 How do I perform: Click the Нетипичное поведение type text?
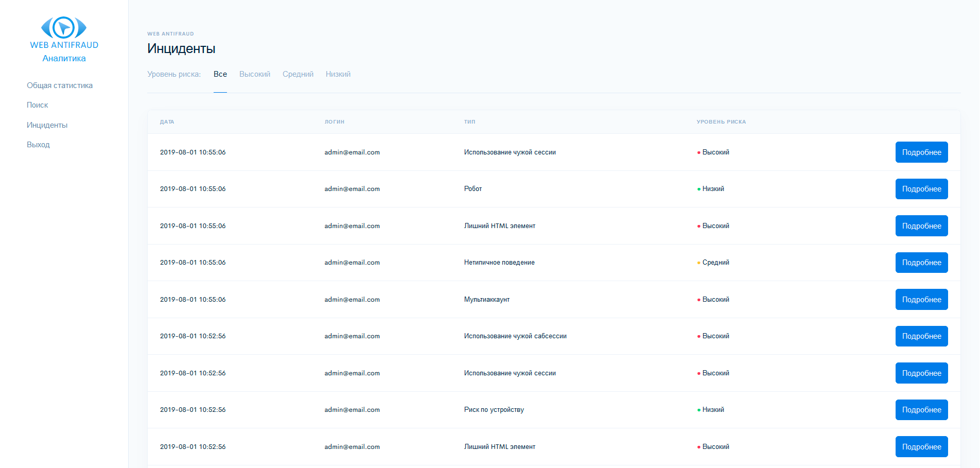(x=499, y=263)
